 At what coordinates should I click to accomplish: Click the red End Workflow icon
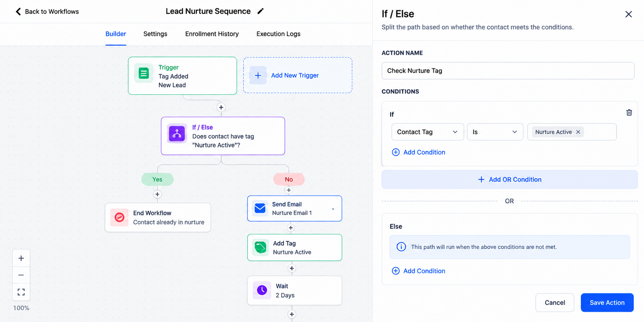click(x=119, y=217)
